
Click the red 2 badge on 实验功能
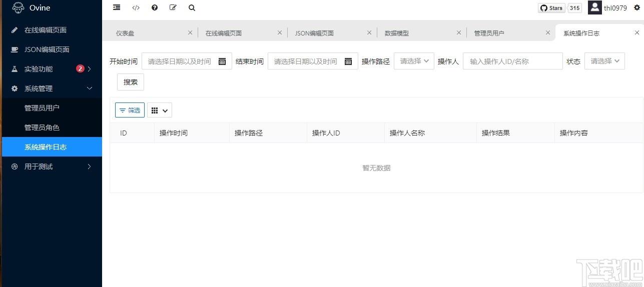tap(80, 68)
